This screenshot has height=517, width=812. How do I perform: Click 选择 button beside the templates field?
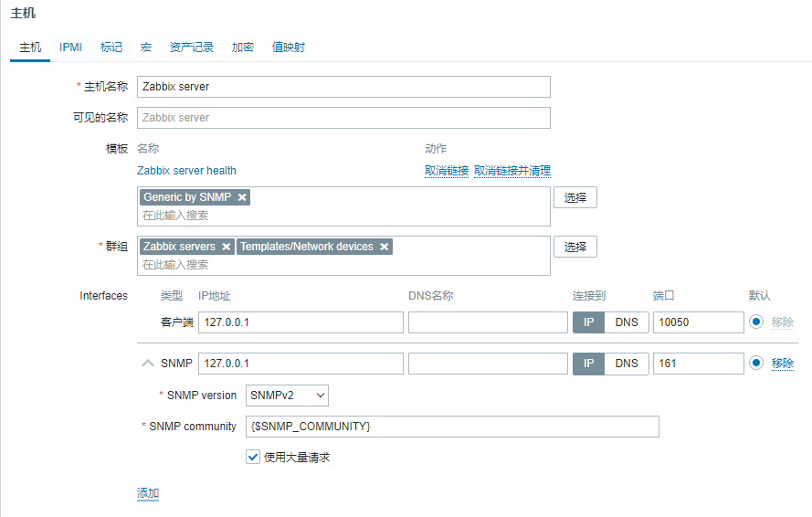(575, 197)
